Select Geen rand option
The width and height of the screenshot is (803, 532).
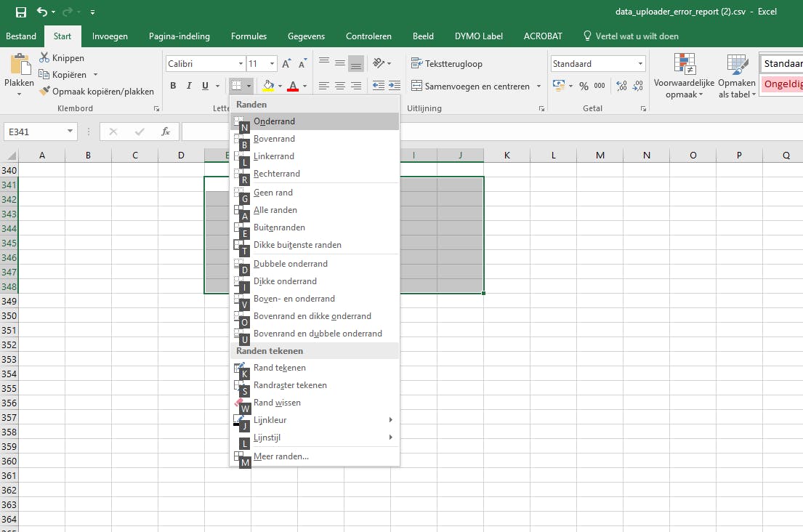pos(273,192)
